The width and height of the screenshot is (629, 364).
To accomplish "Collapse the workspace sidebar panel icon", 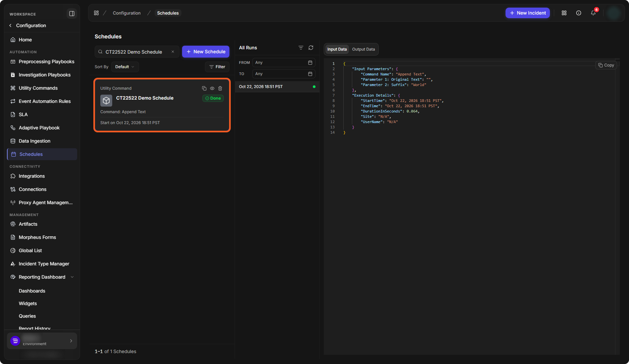I will (x=72, y=14).
